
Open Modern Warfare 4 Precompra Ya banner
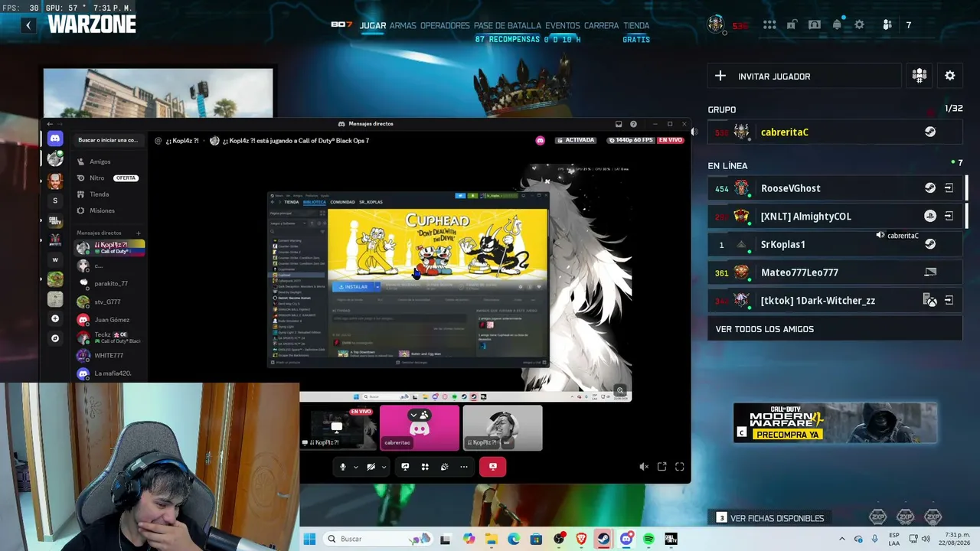pos(835,423)
